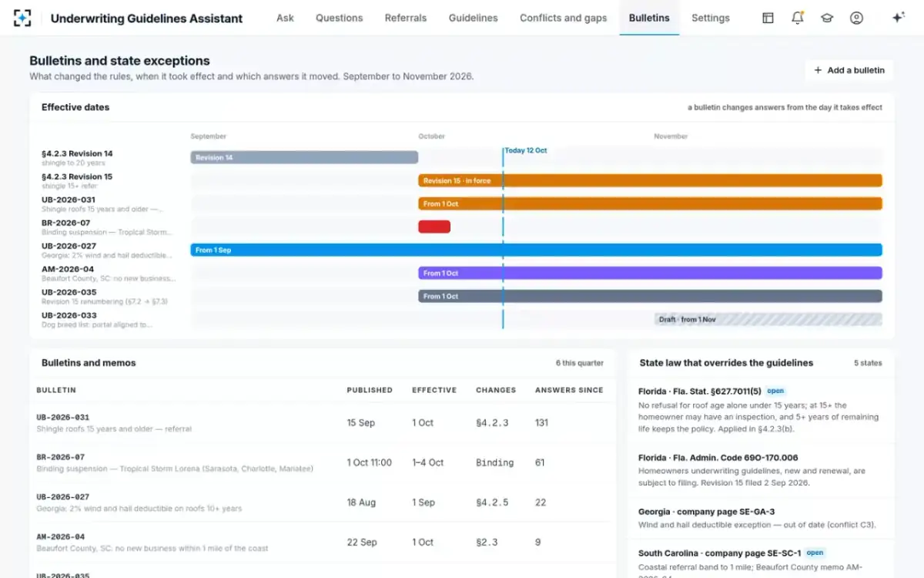Image resolution: width=924 pixels, height=578 pixels.
Task: Go to the Referrals tab
Action: click(x=406, y=18)
